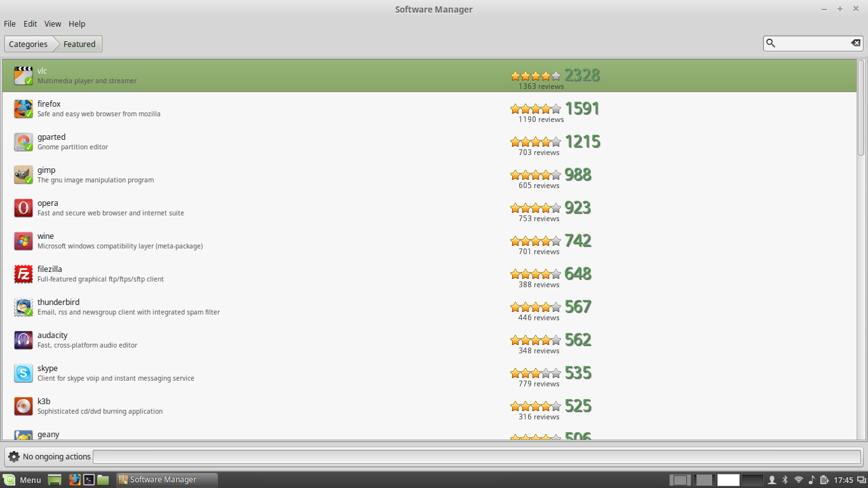The image size is (868, 488).
Task: Open the Edit menu
Action: [x=31, y=24]
